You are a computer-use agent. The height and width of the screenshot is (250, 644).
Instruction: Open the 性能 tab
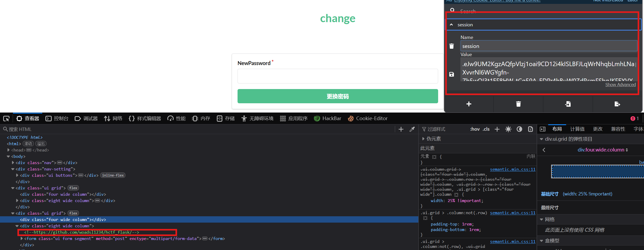click(x=177, y=119)
